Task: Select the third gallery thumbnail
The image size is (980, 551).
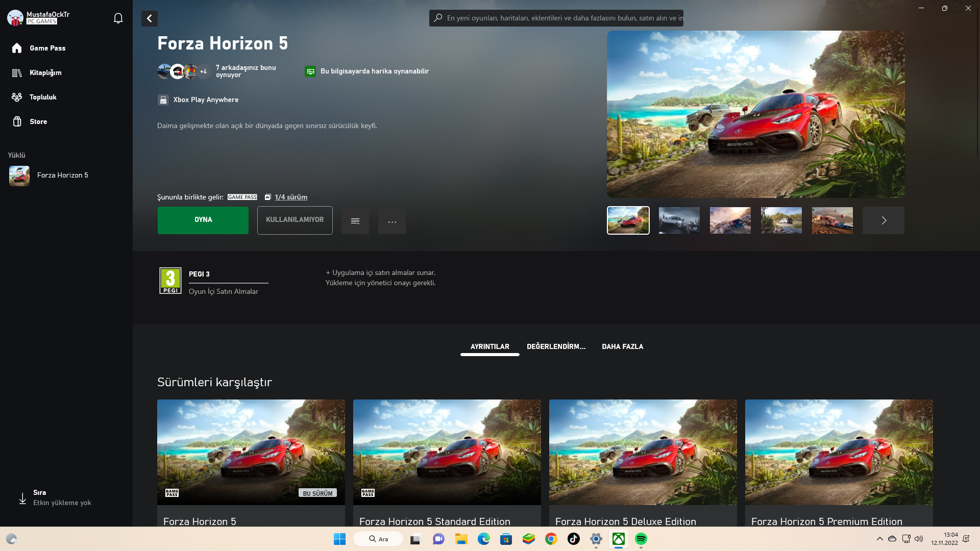Action: (x=730, y=220)
